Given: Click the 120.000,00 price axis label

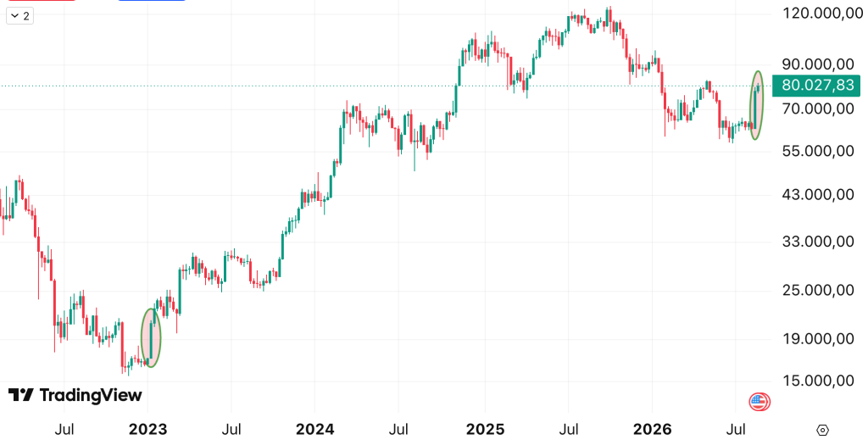Looking at the screenshot, I should (x=819, y=14).
